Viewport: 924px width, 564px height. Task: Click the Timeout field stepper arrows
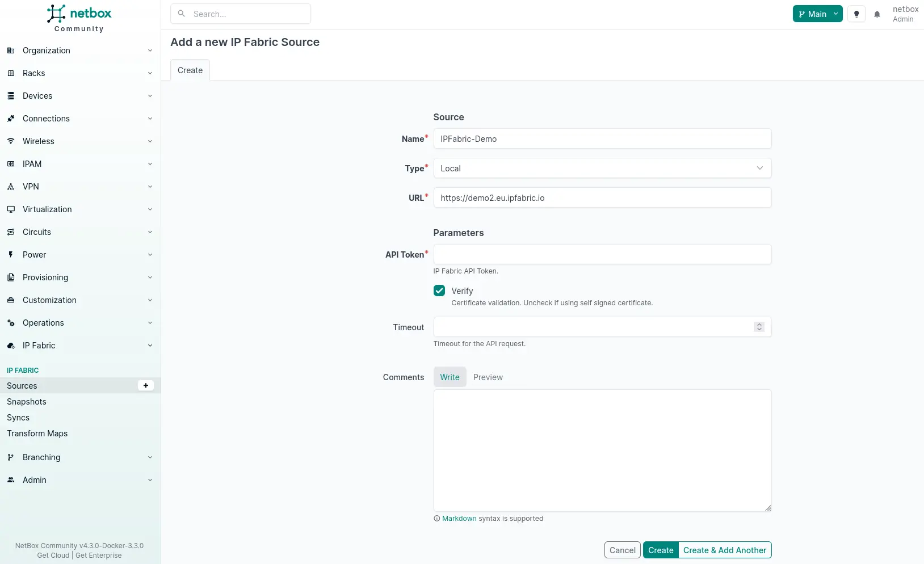tap(759, 327)
